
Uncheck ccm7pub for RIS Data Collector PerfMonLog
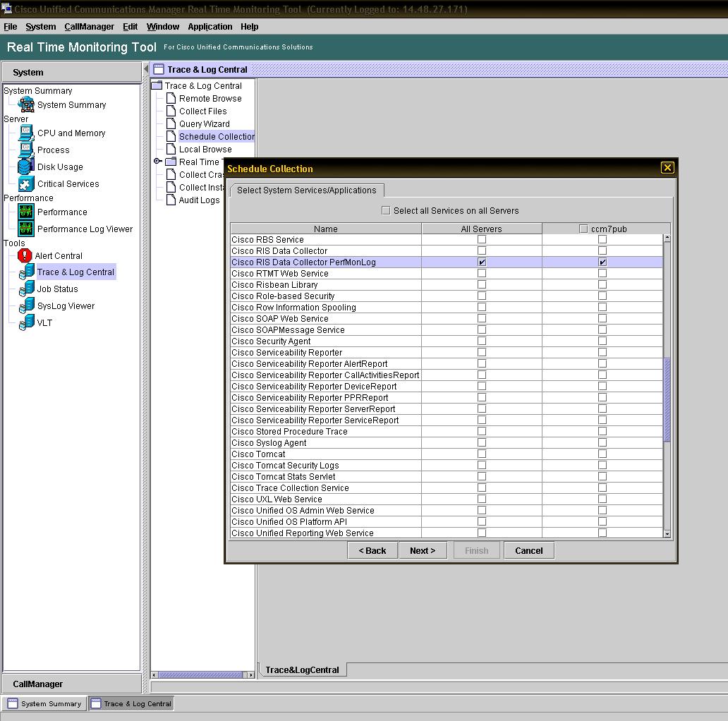pos(602,262)
